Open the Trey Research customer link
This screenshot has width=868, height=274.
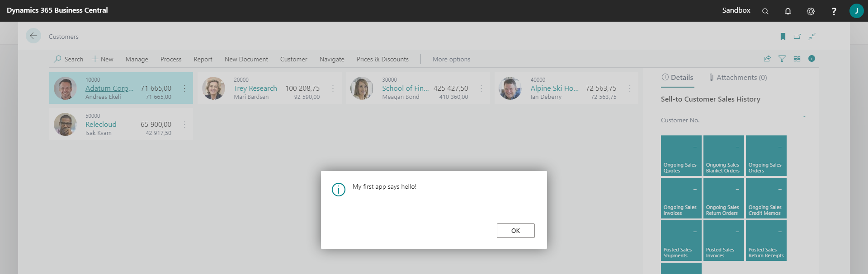255,88
